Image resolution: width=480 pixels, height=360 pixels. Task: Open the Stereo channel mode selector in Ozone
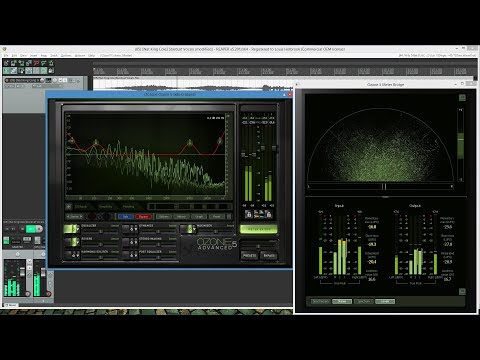pyautogui.click(x=74, y=216)
